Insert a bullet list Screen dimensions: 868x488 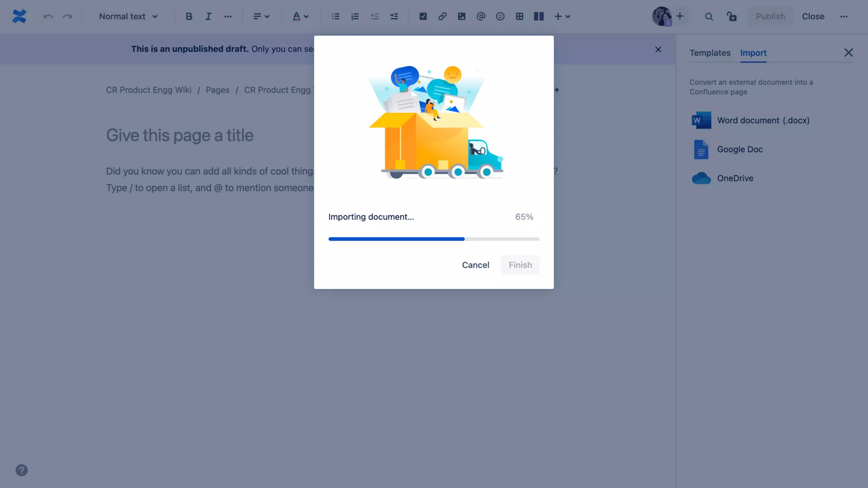(x=336, y=17)
